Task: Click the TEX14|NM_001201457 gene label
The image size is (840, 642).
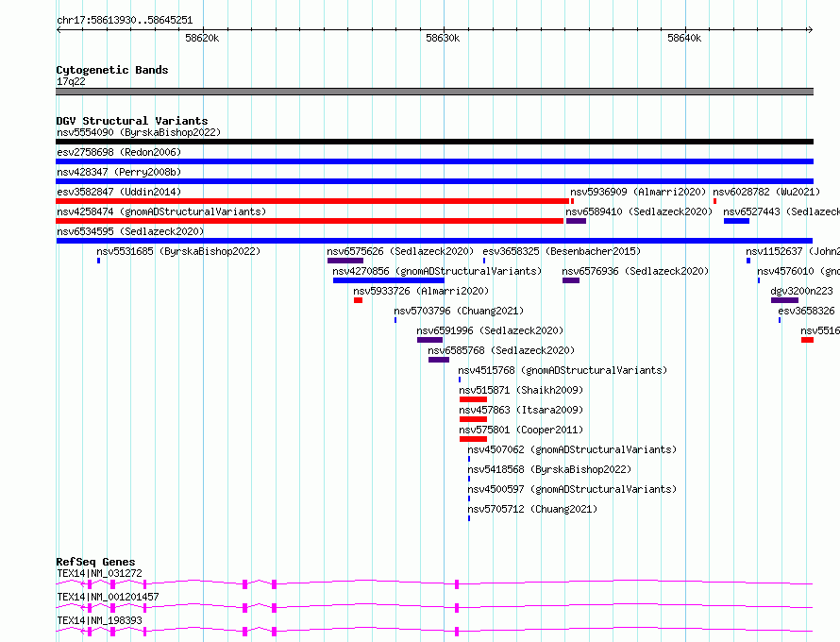Action: pyautogui.click(x=108, y=597)
